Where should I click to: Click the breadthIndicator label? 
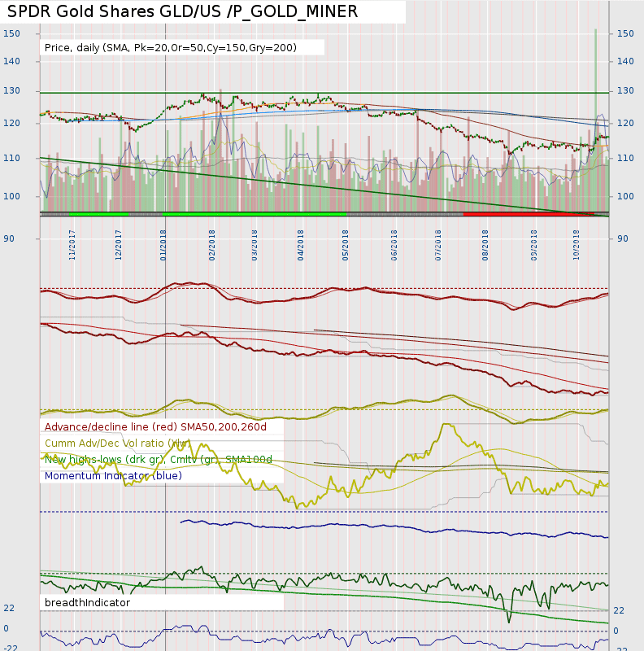point(87,602)
